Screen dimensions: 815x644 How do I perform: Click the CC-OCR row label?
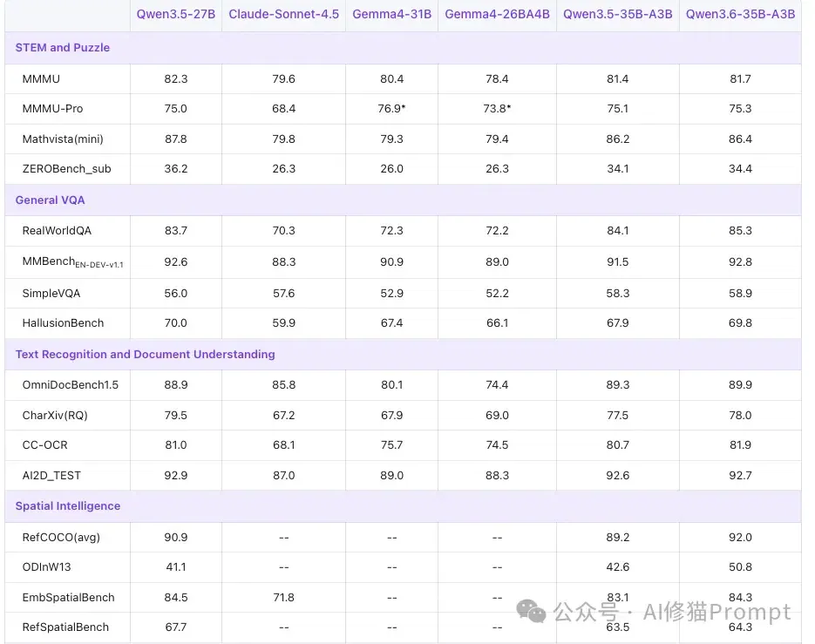(x=44, y=445)
